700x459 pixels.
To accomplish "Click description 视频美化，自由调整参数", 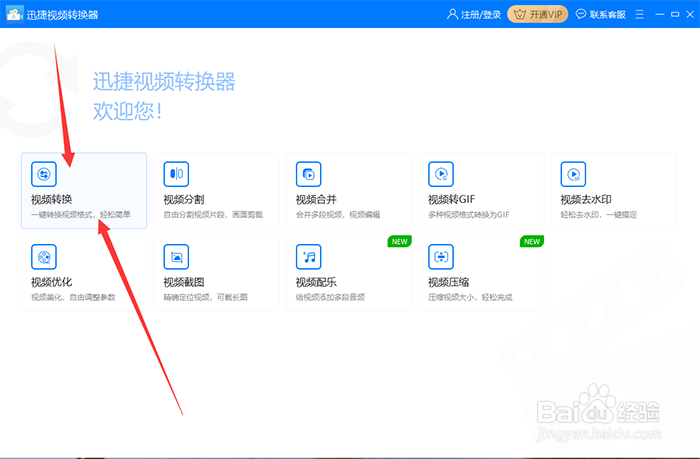I will click(x=73, y=297).
